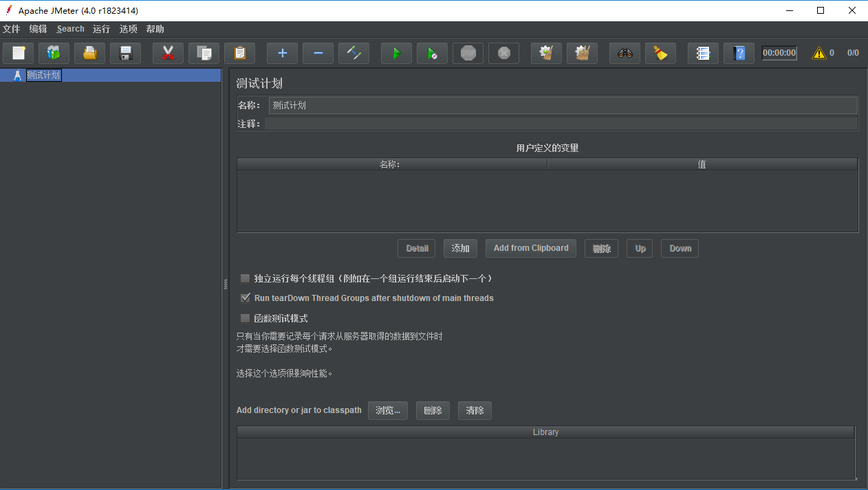Click the split pane divider handle

(x=225, y=284)
